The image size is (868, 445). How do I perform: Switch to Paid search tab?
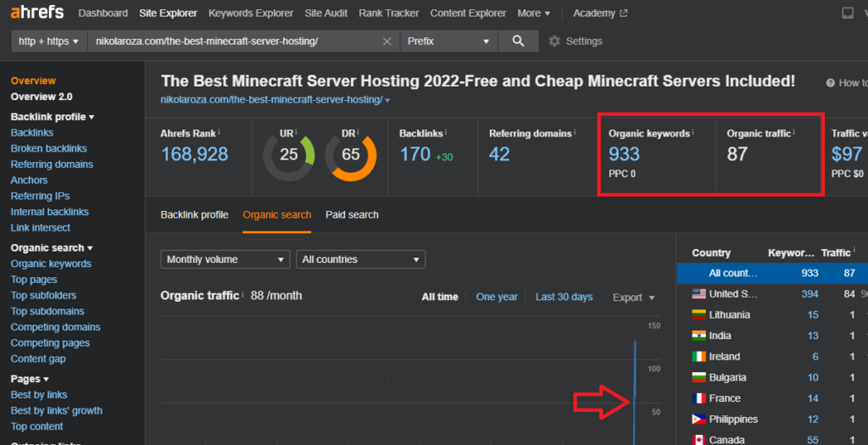pyautogui.click(x=352, y=214)
